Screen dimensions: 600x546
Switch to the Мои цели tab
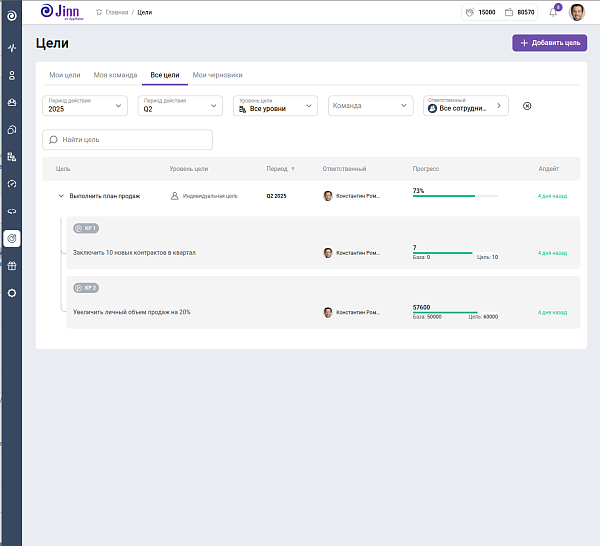65,75
